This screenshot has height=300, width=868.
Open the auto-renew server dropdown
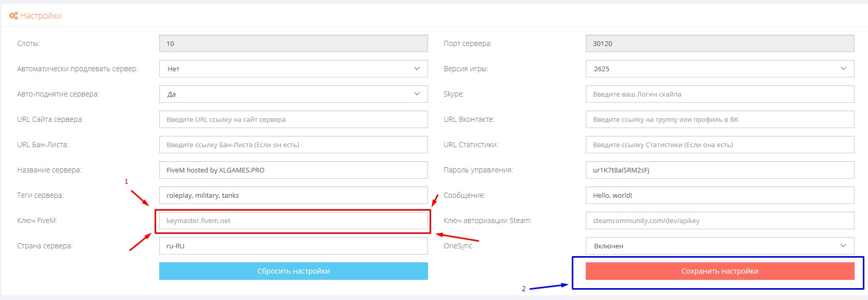[293, 69]
